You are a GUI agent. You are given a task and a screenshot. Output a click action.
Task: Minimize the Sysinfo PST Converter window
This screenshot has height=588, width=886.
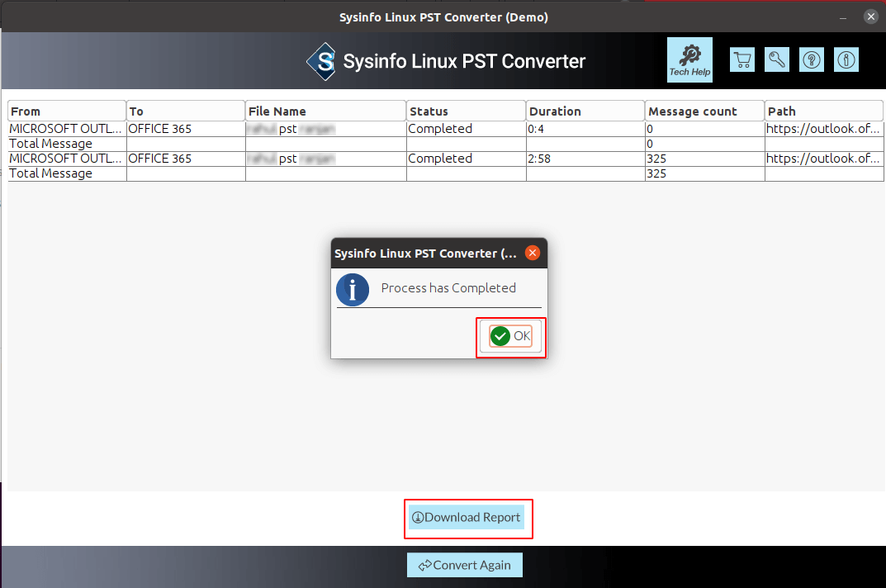click(842, 17)
